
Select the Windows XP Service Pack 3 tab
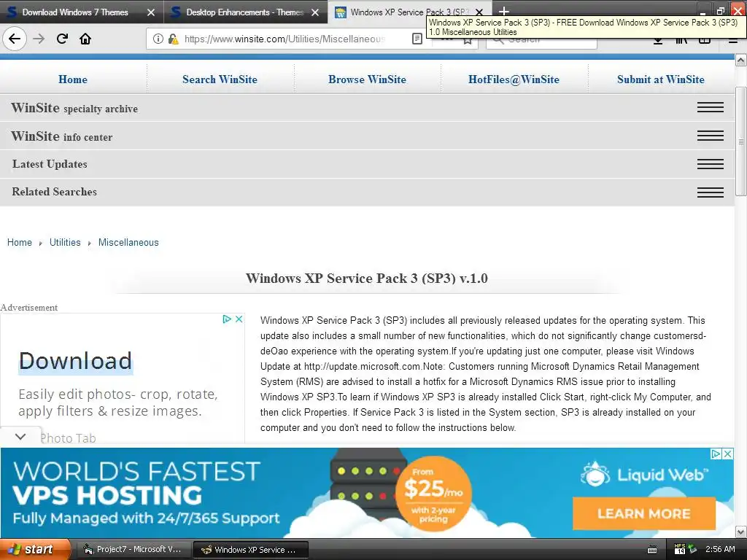pyautogui.click(x=410, y=12)
